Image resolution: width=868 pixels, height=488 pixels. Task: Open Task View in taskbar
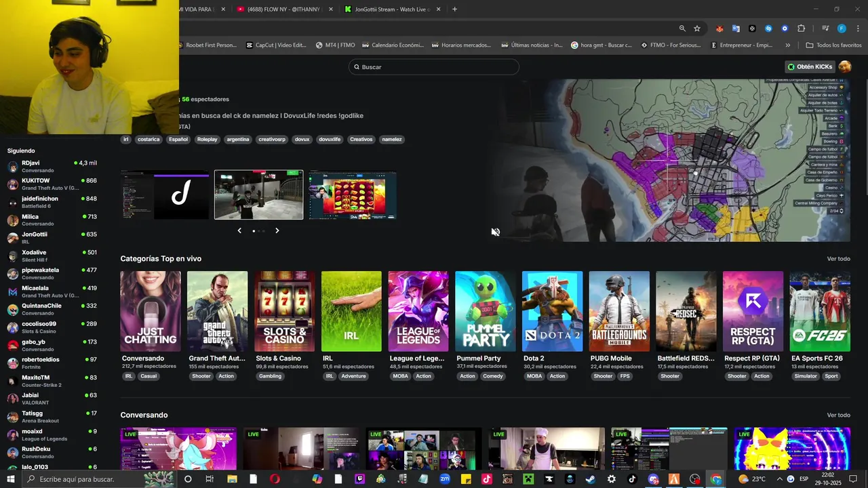(210, 479)
